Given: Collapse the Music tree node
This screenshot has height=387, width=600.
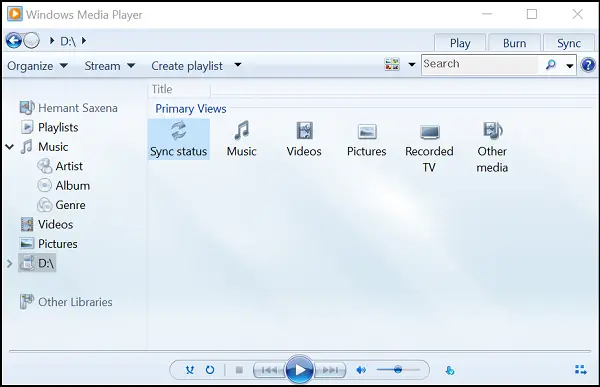Looking at the screenshot, I should (10, 147).
